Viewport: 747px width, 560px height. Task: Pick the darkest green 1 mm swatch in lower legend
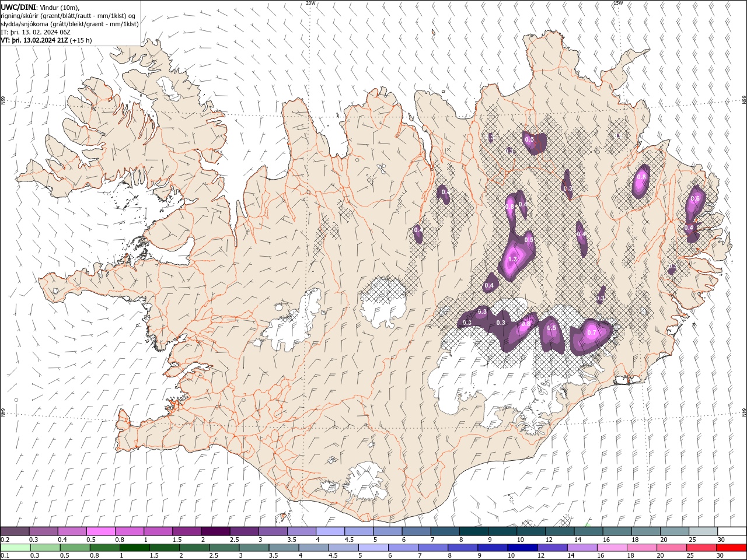coord(134,548)
